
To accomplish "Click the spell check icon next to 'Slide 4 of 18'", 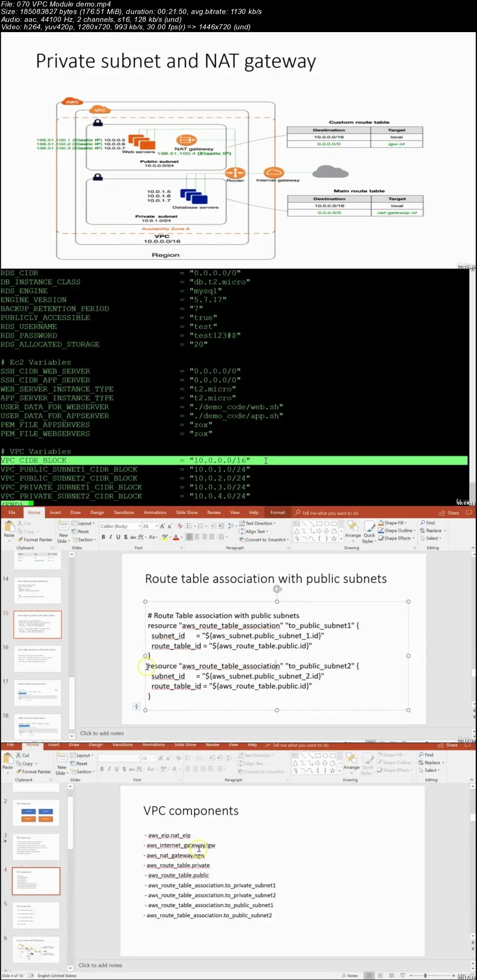I will (x=31, y=975).
